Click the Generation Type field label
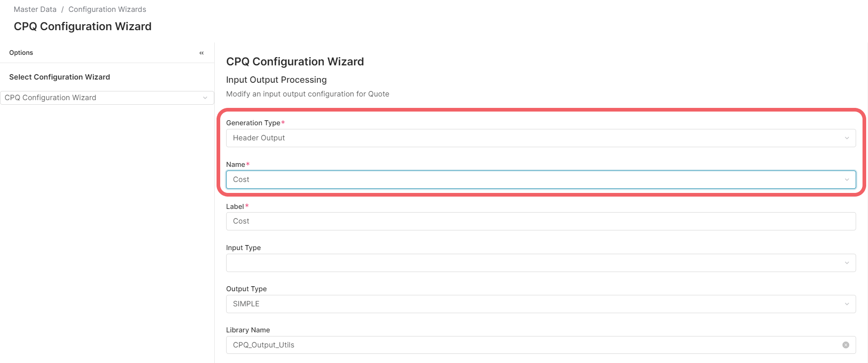 tap(253, 123)
